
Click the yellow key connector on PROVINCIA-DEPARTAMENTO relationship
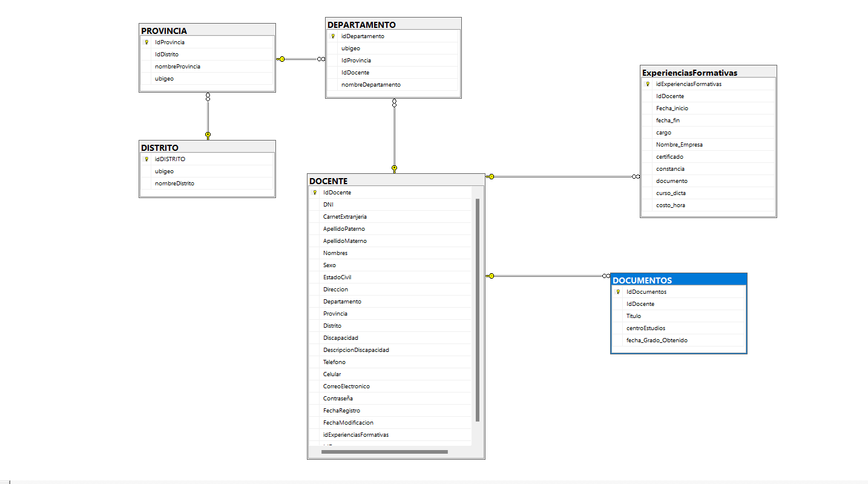coord(281,59)
